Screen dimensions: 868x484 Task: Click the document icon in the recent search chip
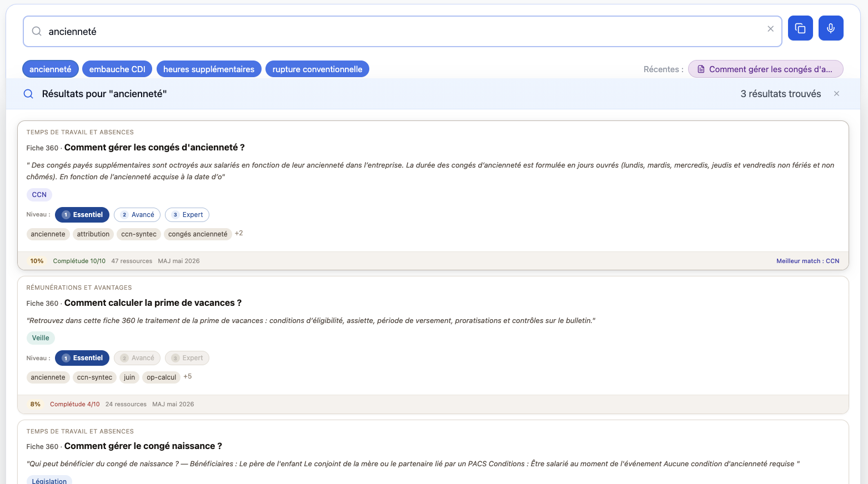tap(701, 69)
